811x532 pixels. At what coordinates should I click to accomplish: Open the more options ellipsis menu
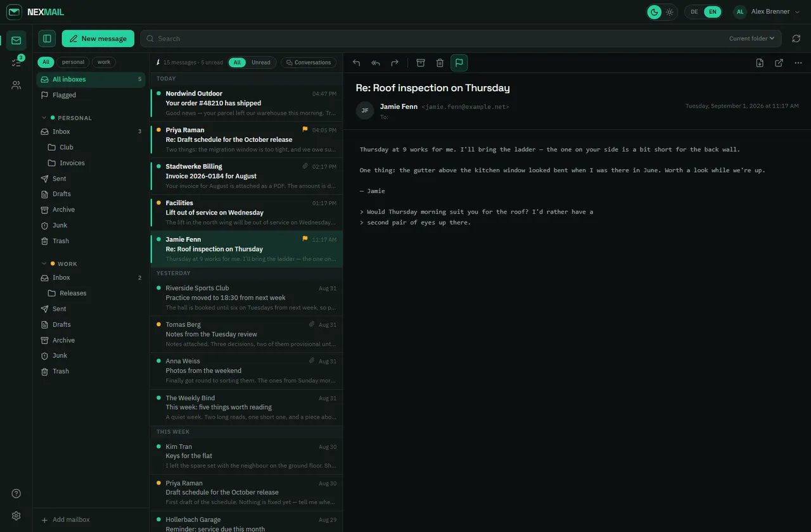(798, 63)
